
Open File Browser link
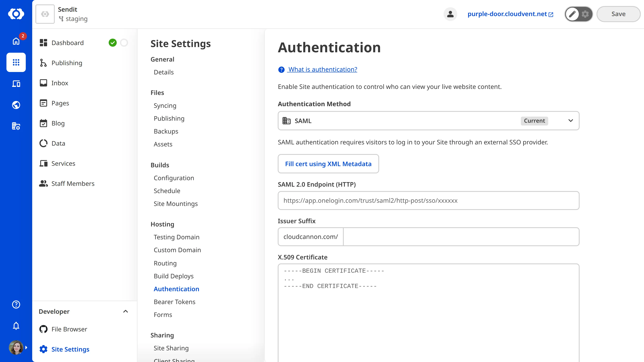69,329
